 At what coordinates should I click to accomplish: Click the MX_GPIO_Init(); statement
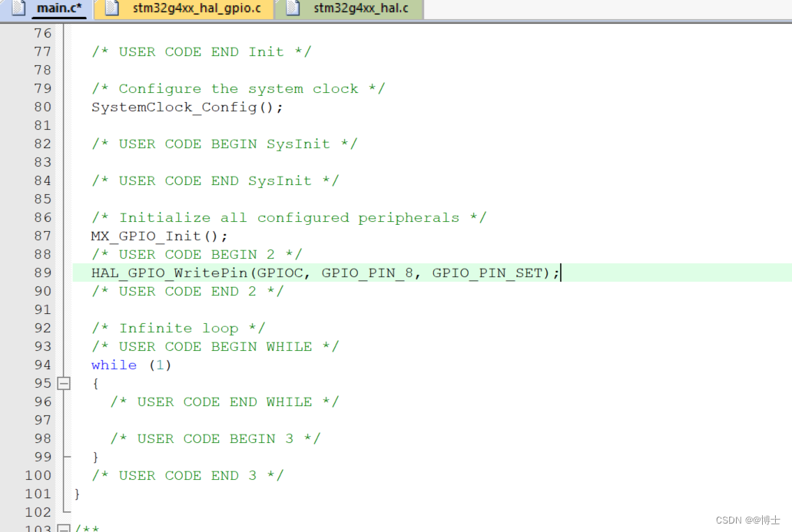click(x=159, y=236)
